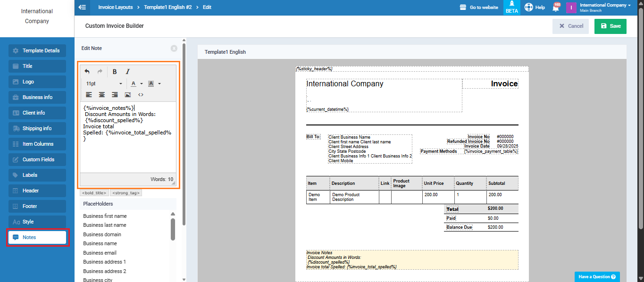Open the notifications bell

tap(556, 8)
